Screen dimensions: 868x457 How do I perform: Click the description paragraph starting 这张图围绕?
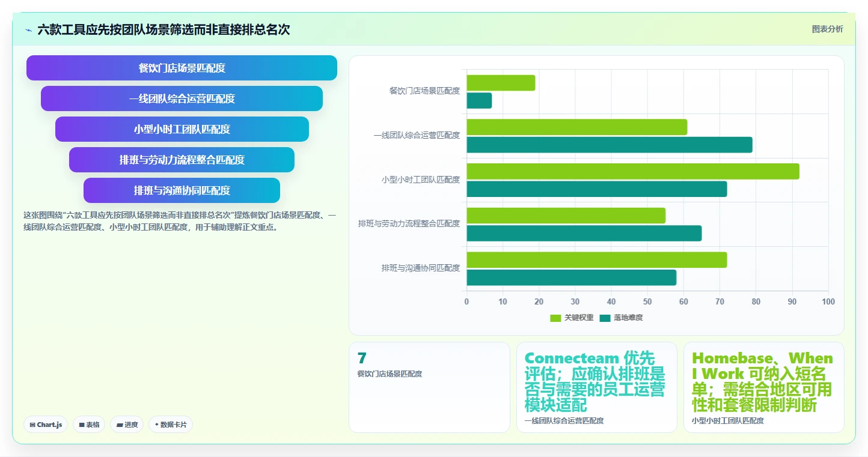[x=180, y=221]
